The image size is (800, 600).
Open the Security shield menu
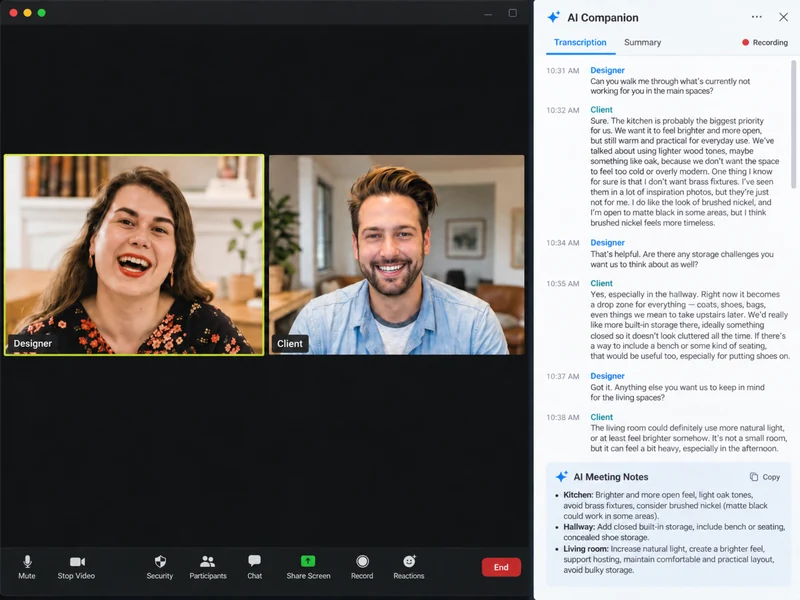[x=160, y=567]
